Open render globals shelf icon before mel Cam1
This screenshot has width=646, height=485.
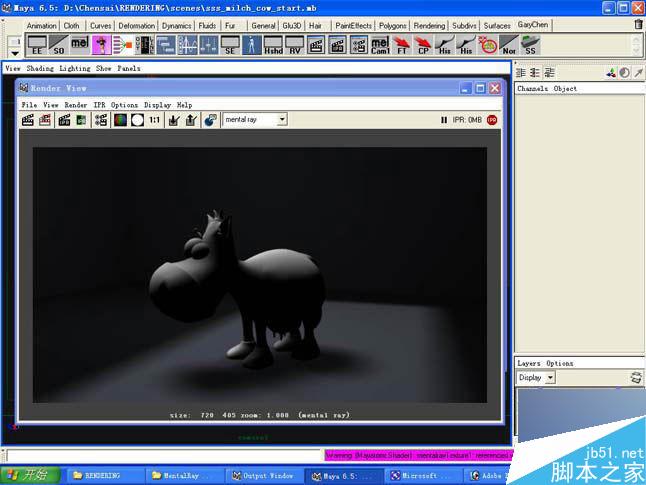(x=359, y=45)
